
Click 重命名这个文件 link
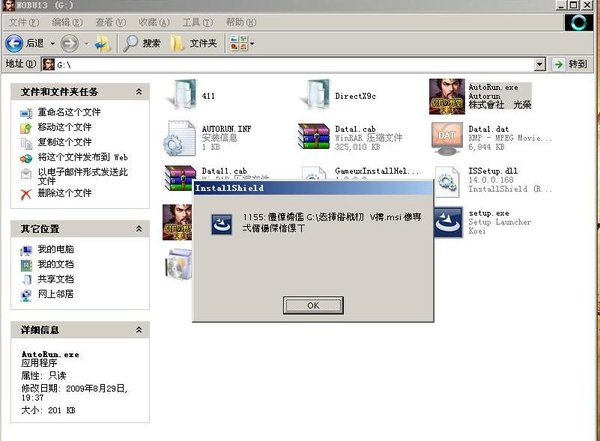tap(69, 112)
